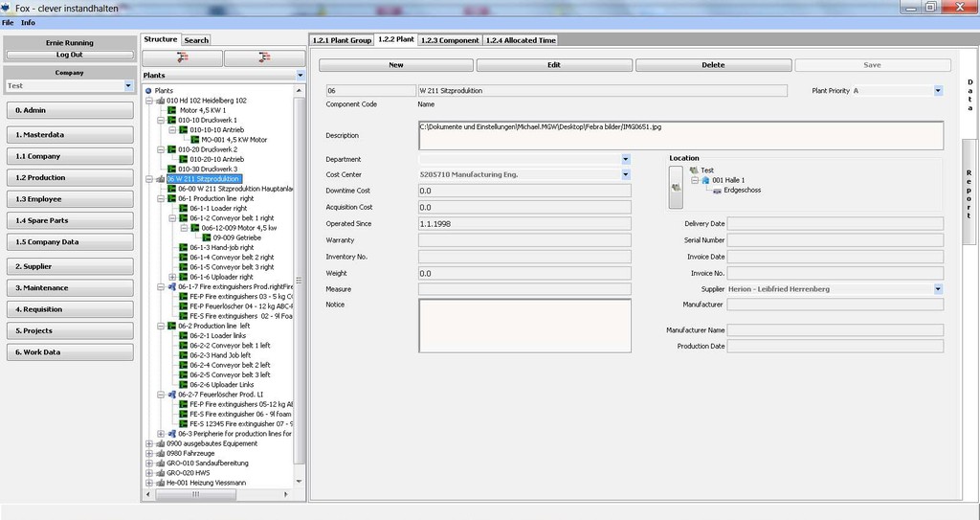Open the Info menu

pos(28,22)
